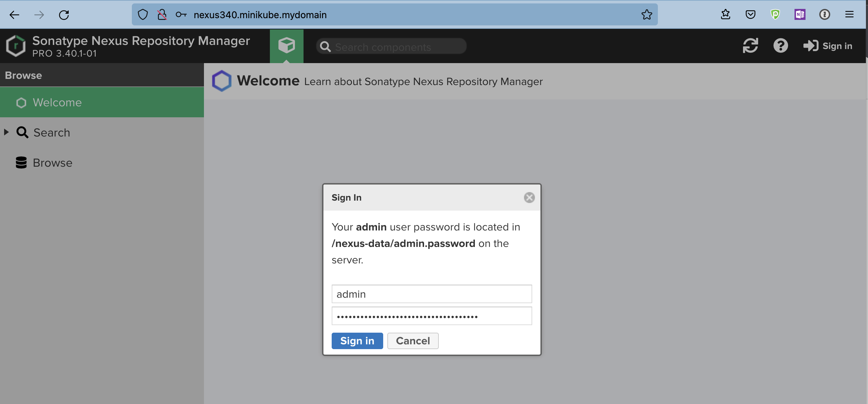This screenshot has height=404, width=868.
Task: Click the refresh icon in Nexus header
Action: [750, 46]
